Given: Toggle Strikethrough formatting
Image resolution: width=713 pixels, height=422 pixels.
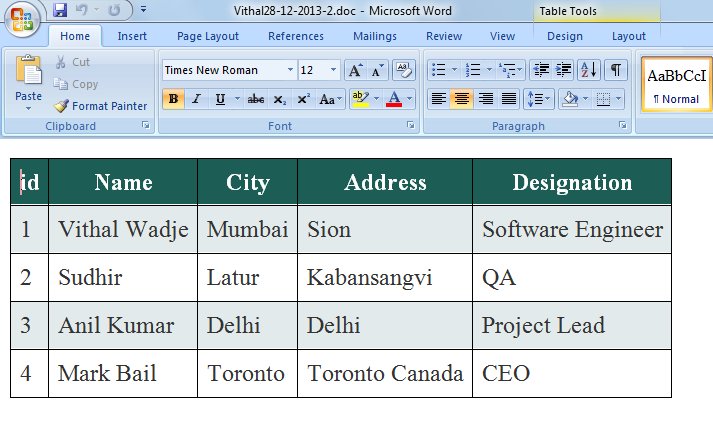Looking at the screenshot, I should pos(256,99).
